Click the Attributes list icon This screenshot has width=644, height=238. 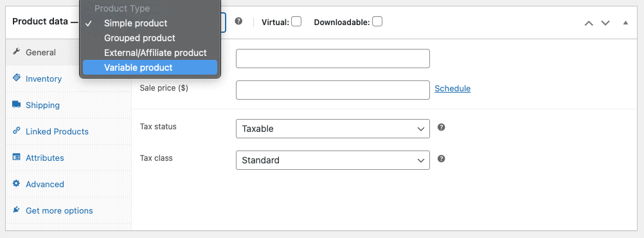click(17, 157)
